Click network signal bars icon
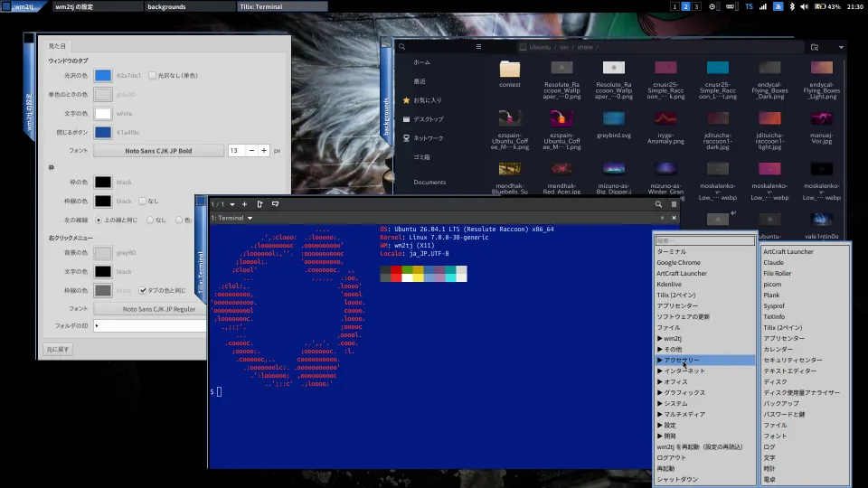The image size is (868, 488). point(763,6)
